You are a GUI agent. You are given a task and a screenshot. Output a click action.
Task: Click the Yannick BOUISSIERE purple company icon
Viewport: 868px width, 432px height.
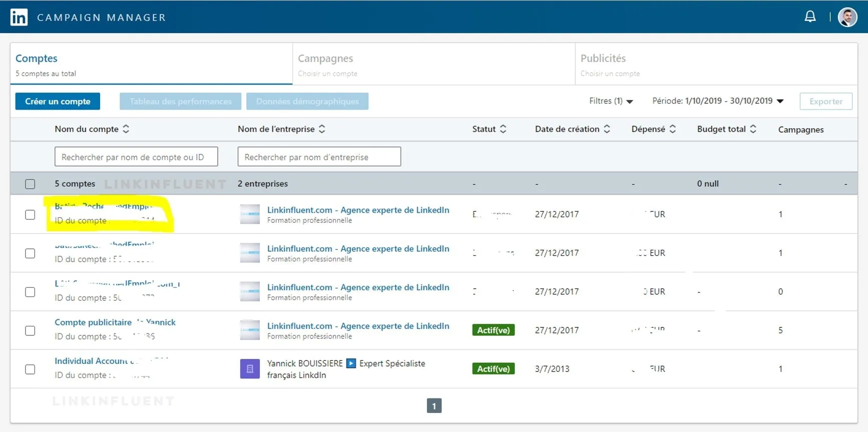[250, 369]
